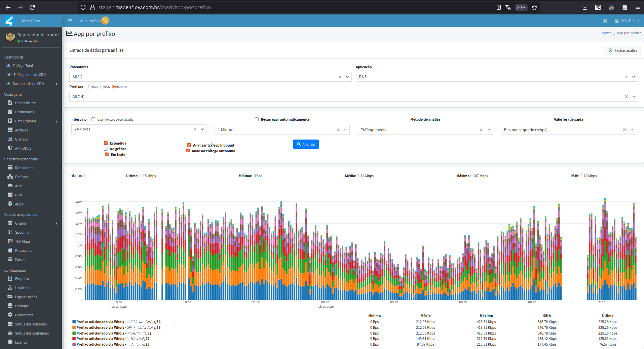Click the hamburger sidebar toggle icon
This screenshot has height=349, width=644.
coord(70,21)
